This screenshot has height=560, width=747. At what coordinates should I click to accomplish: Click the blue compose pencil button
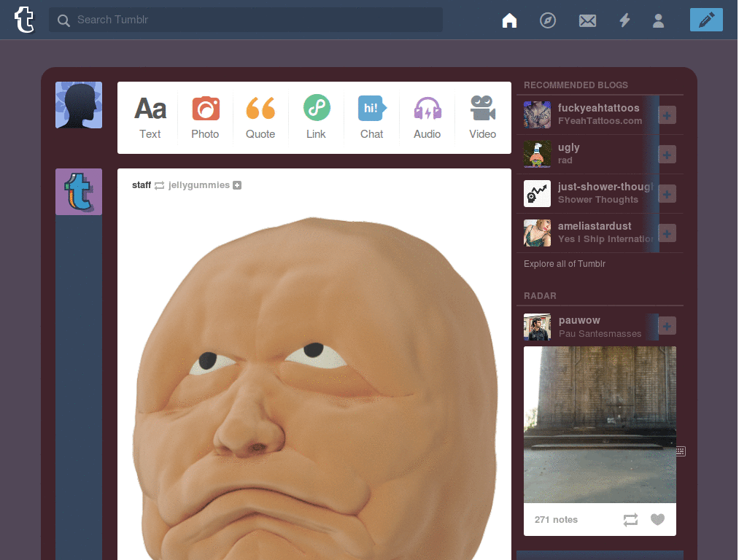click(706, 20)
